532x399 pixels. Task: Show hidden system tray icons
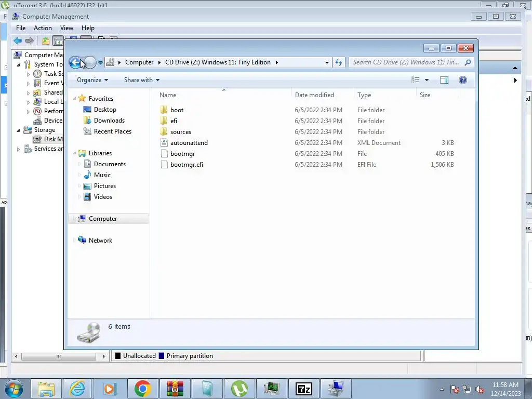442,390
